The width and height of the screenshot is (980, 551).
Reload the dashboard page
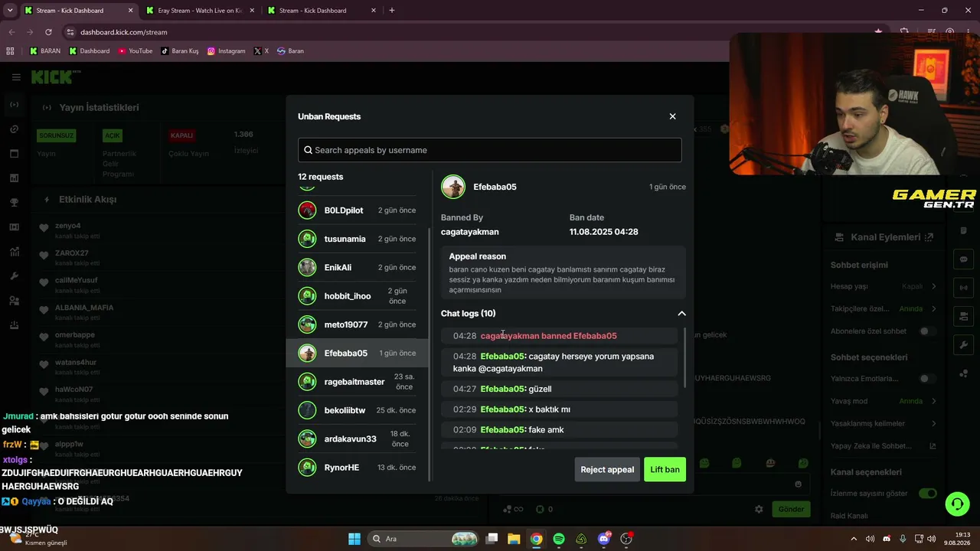click(48, 32)
